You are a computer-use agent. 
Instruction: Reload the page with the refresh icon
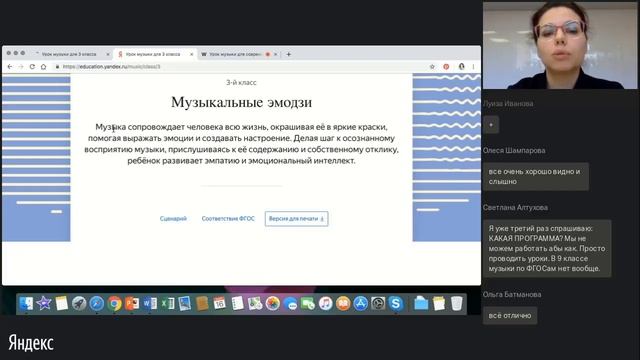point(32,67)
